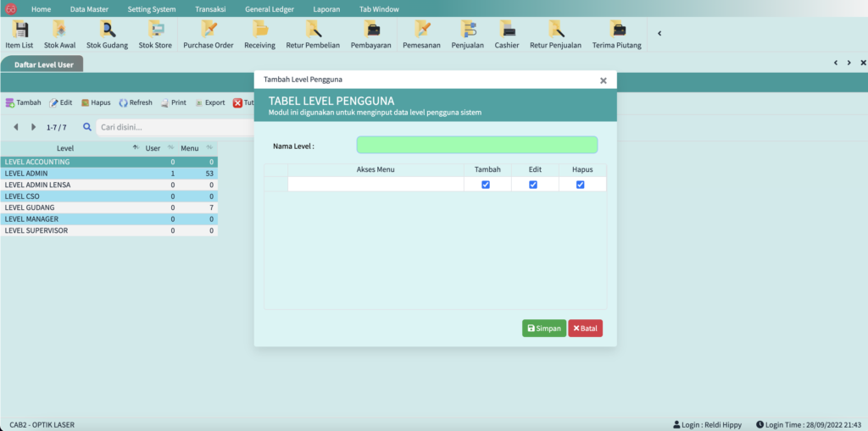The width and height of the screenshot is (868, 431).
Task: Launch the Cashier module
Action: point(507,35)
